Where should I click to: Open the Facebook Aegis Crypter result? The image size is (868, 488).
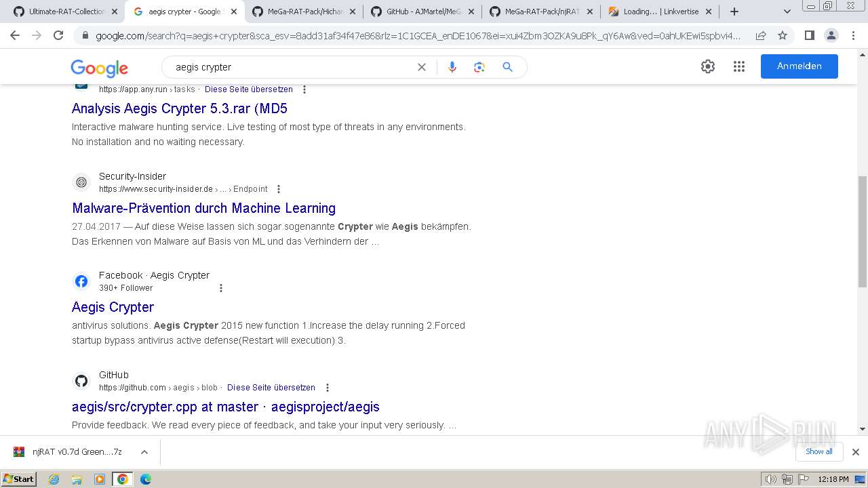click(113, 307)
